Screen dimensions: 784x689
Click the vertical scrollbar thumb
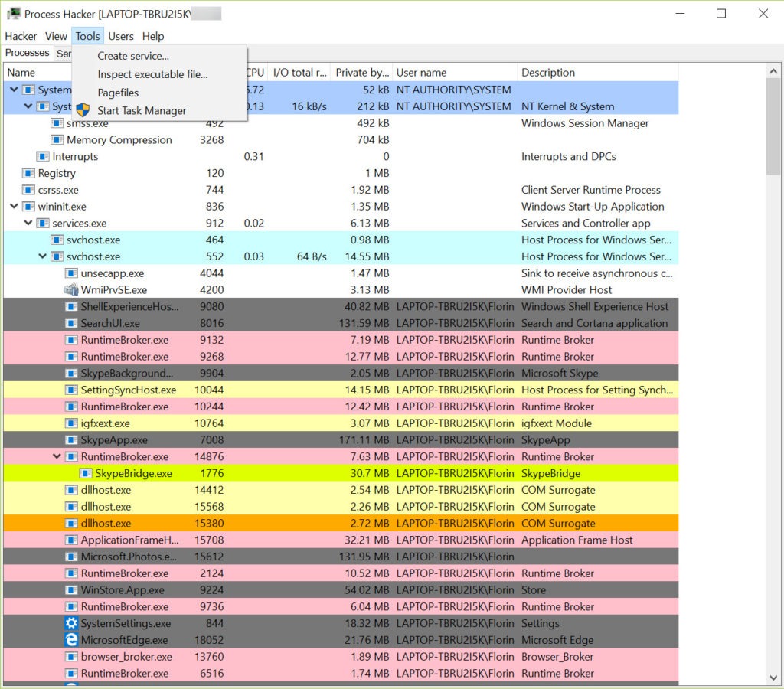pos(773,127)
